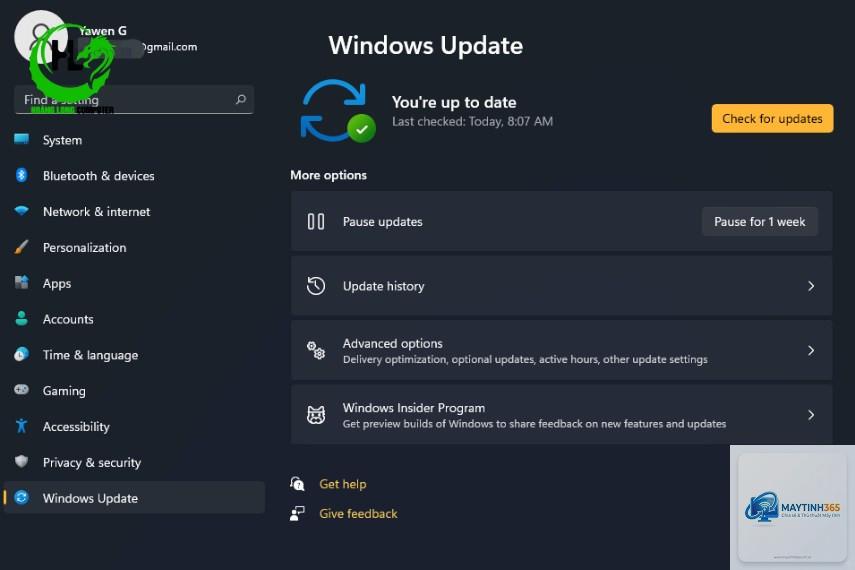Click the Update history clock icon
Viewport: 855px width, 570px height.
(316, 286)
